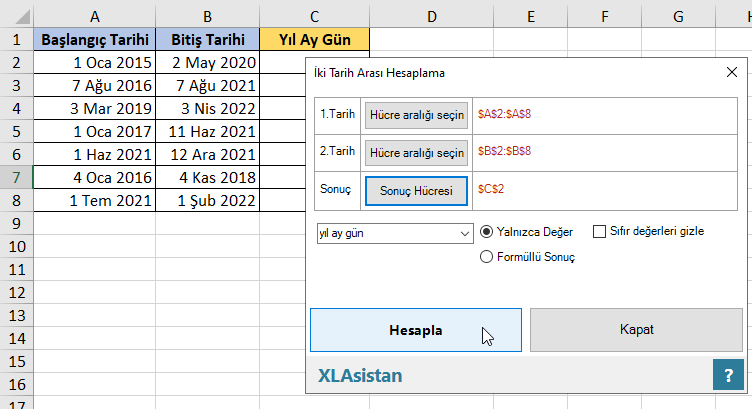Click cell with 11 Haz 2021
The image size is (752, 409).
[x=208, y=131]
